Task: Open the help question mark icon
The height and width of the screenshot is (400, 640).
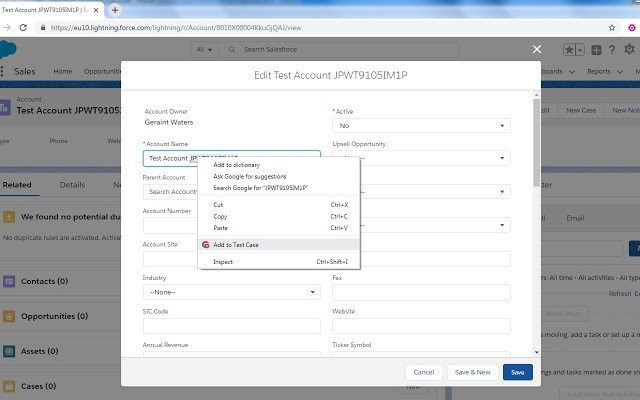Action: [612, 50]
